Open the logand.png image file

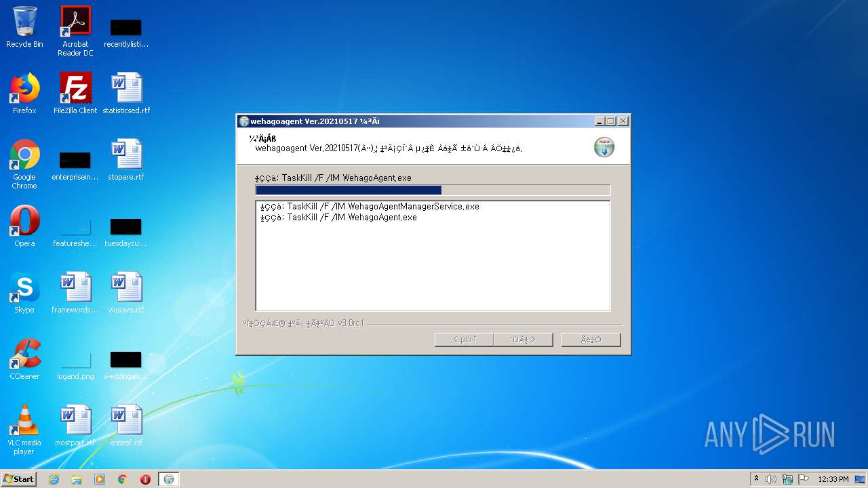coord(75,365)
